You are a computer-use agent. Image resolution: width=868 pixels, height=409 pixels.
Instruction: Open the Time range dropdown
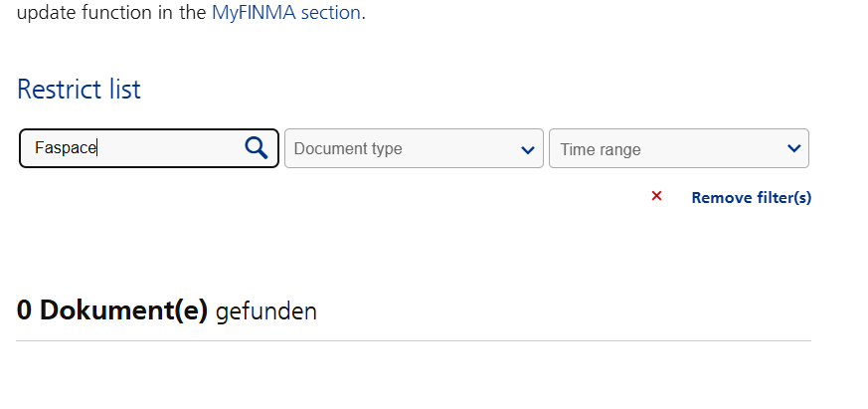[x=679, y=148]
